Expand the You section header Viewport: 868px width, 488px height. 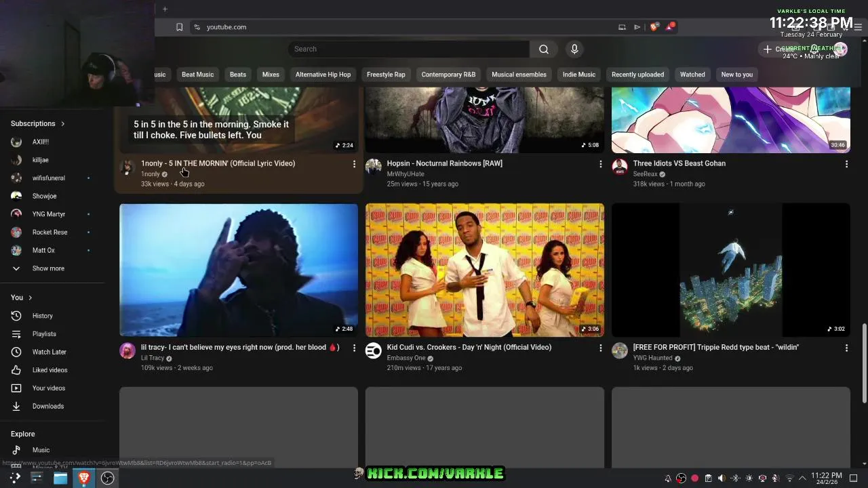click(x=22, y=298)
